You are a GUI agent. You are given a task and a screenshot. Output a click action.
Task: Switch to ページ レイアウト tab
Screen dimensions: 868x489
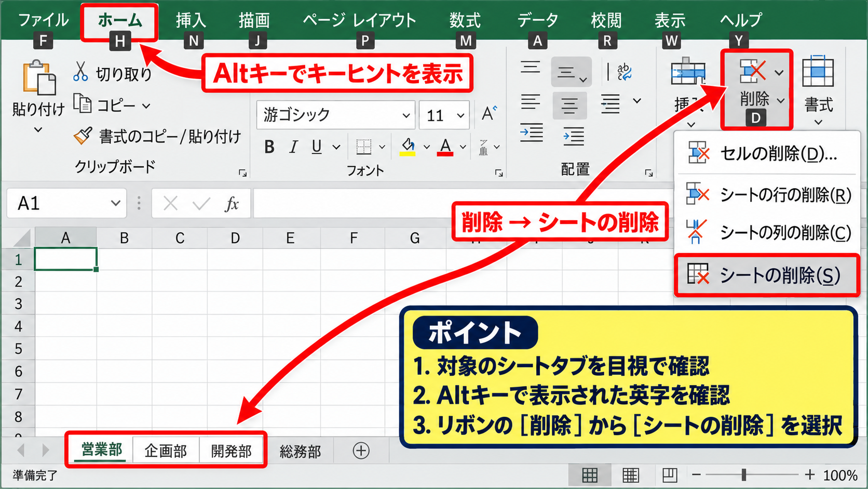tap(359, 20)
